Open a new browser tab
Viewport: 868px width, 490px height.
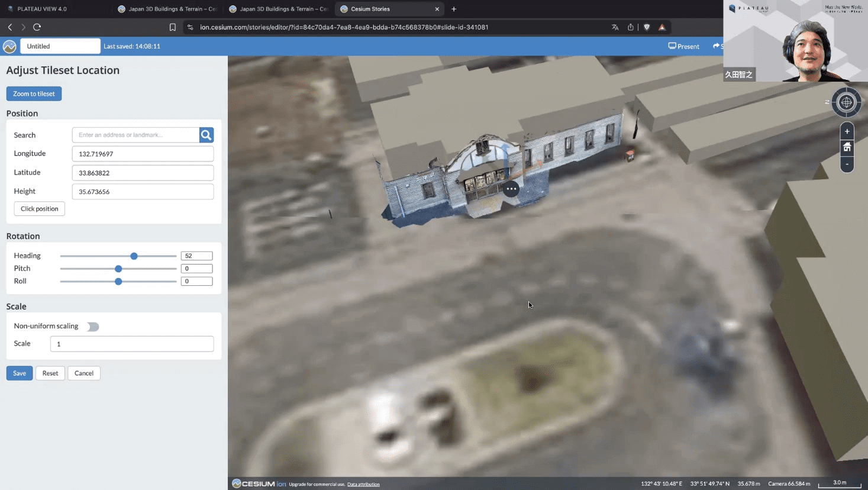point(454,9)
